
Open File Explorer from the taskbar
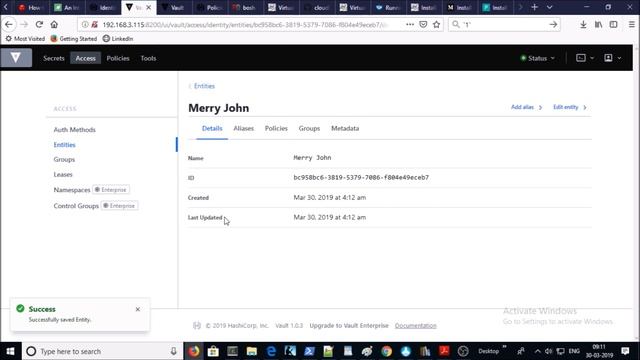click(x=252, y=351)
